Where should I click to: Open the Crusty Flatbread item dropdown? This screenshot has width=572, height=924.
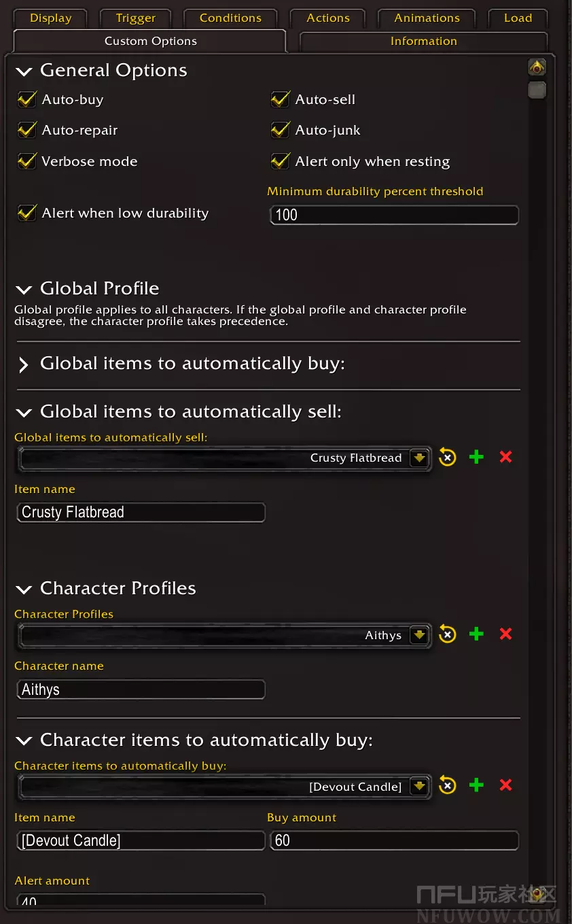(x=419, y=458)
